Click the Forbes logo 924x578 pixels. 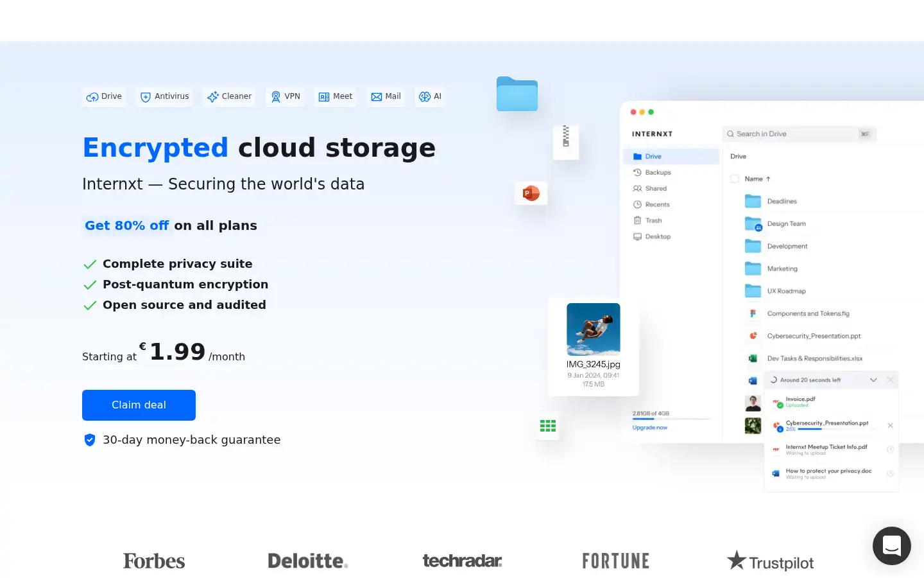[154, 561]
